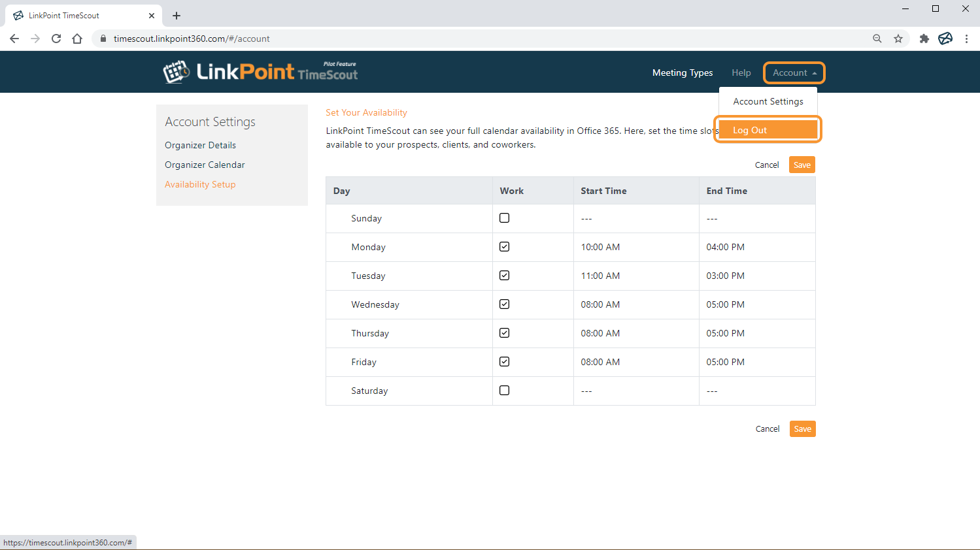Click the Cancel link below the table
This screenshot has height=550, width=980.
tap(768, 429)
